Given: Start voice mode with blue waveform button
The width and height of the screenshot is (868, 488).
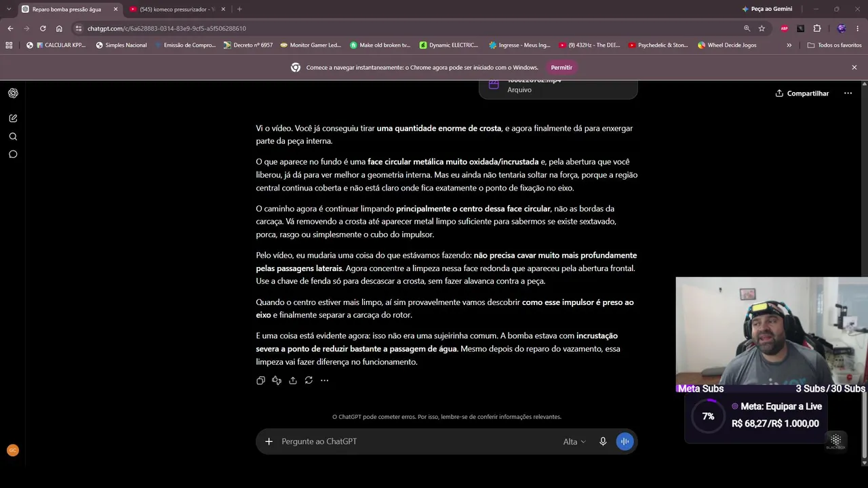Looking at the screenshot, I should (625, 441).
